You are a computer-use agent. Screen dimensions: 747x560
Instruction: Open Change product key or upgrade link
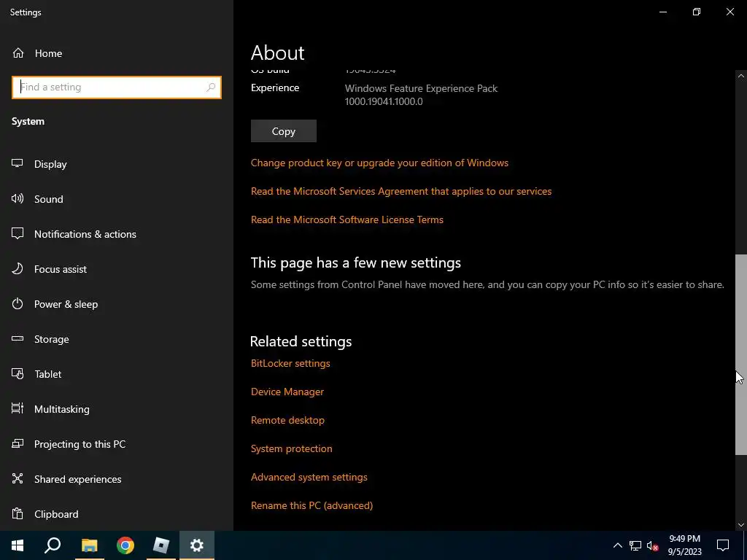click(x=379, y=163)
